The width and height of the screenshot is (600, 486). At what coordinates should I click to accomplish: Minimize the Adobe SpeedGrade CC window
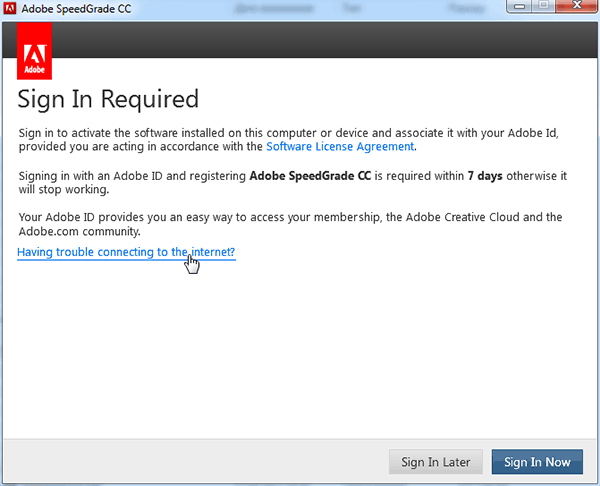(519, 6)
